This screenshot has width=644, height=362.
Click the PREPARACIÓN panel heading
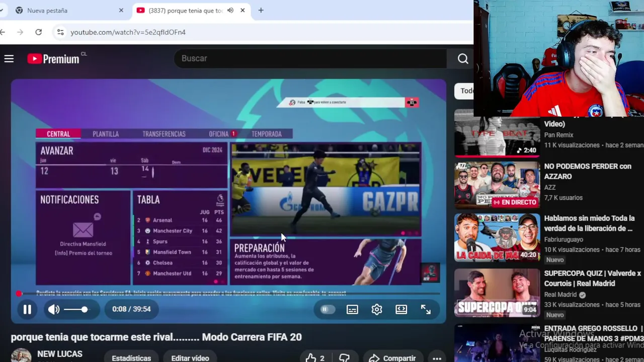click(259, 248)
